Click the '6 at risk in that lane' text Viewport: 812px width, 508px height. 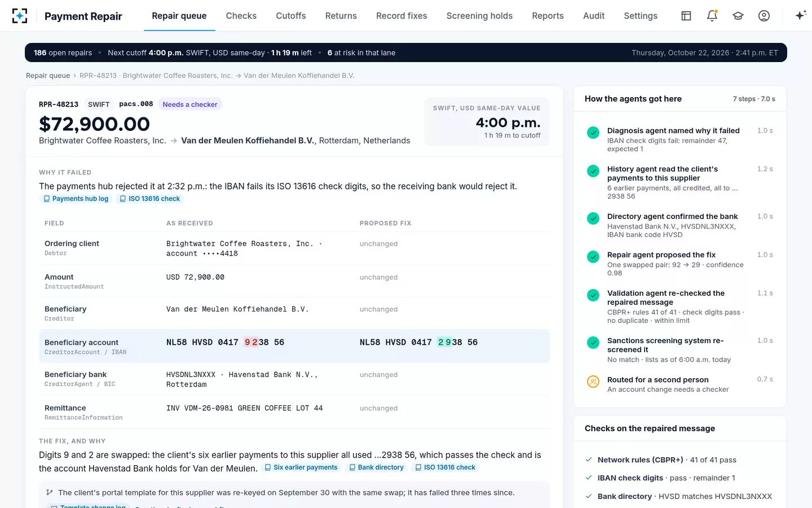pos(361,52)
